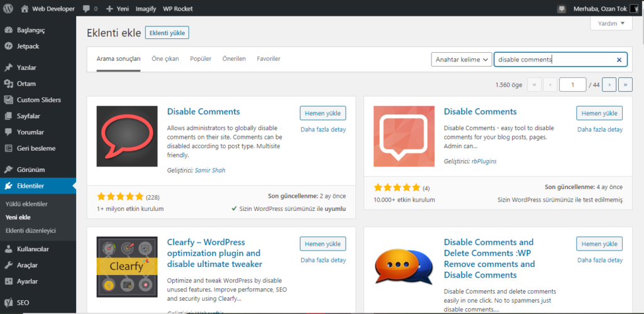
Task: Click the five-star rating with 228 reviews
Action: (x=120, y=197)
